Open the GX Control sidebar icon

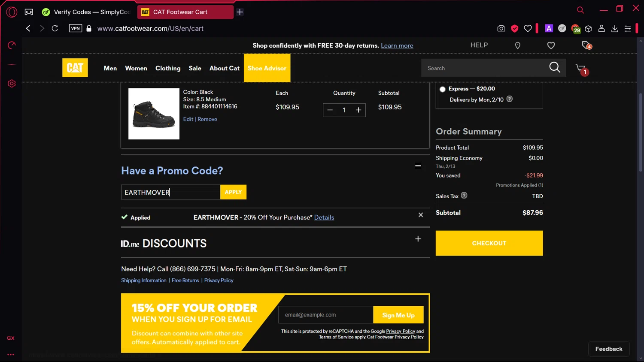pyautogui.click(x=12, y=45)
